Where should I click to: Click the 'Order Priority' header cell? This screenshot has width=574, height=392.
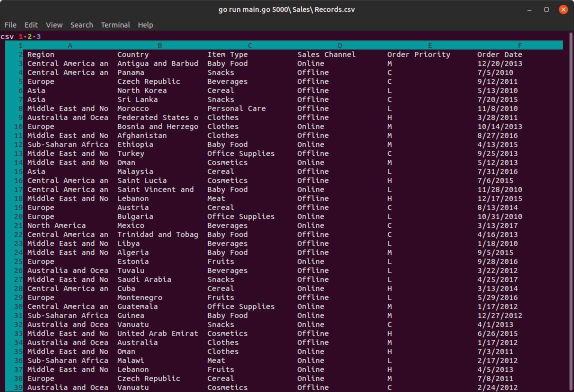[418, 54]
